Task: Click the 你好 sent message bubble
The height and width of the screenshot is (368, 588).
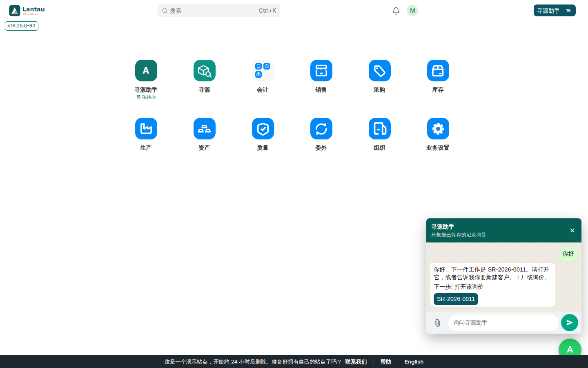Action: pyautogui.click(x=568, y=254)
